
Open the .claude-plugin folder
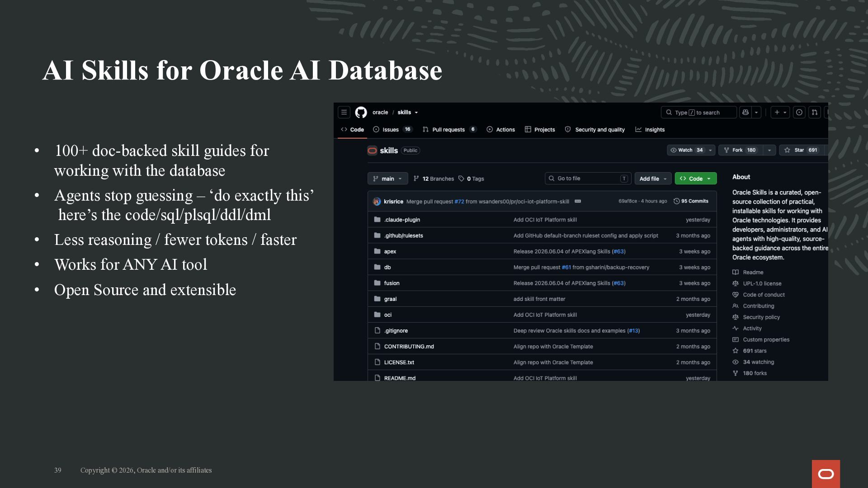point(402,220)
